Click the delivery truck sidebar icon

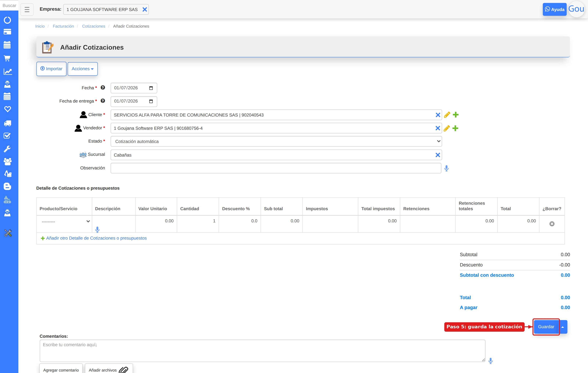tap(7, 123)
